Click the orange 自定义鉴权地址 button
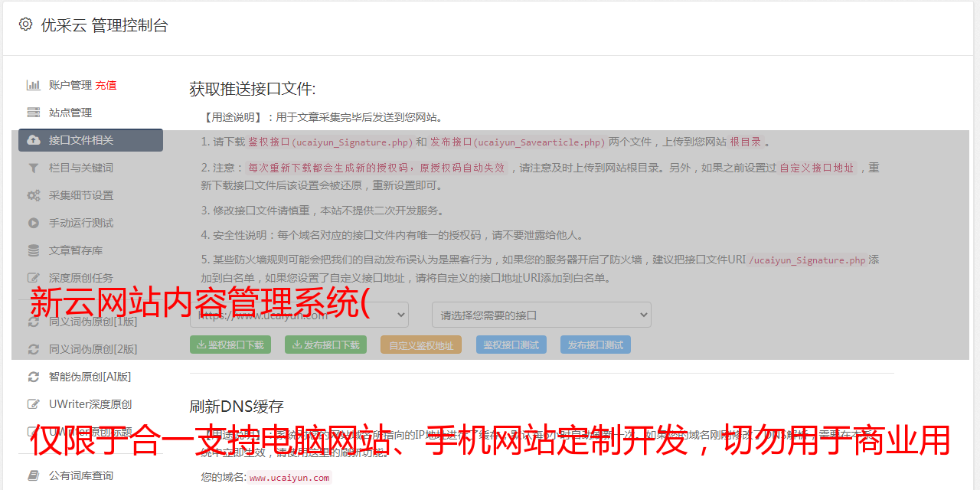 (421, 345)
